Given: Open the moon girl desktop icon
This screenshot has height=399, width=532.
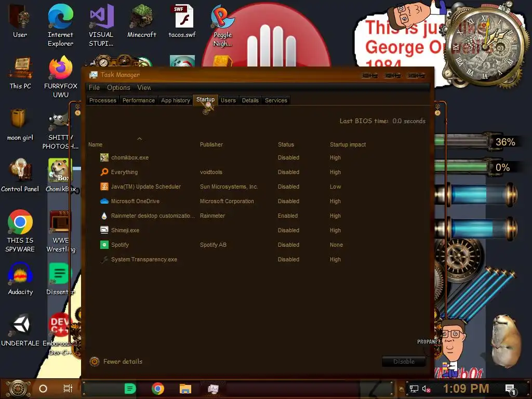Looking at the screenshot, I should coord(20,124).
